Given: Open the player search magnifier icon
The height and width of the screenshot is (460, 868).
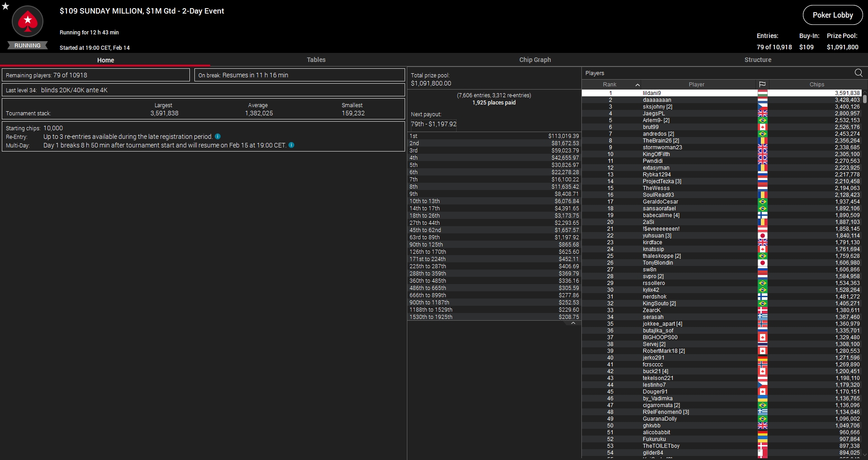Looking at the screenshot, I should tap(859, 73).
